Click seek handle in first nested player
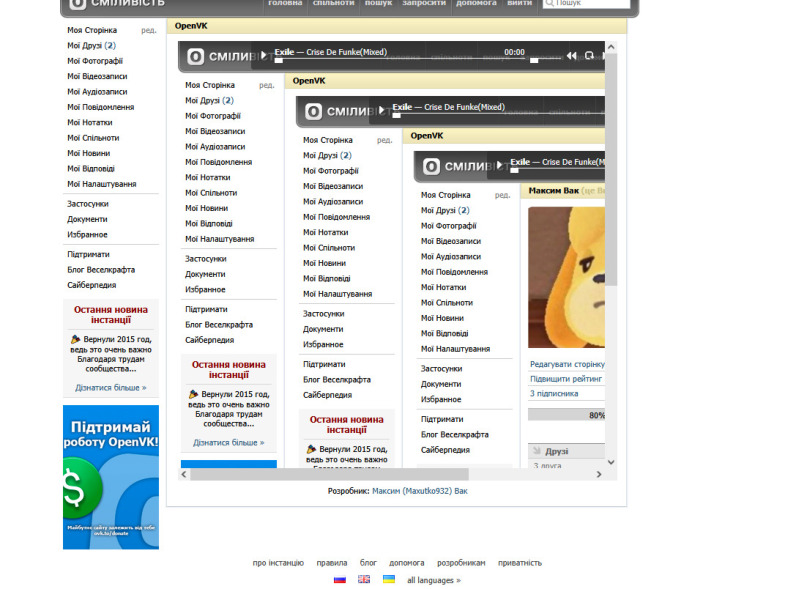The image size is (807, 589). (x=278, y=61)
